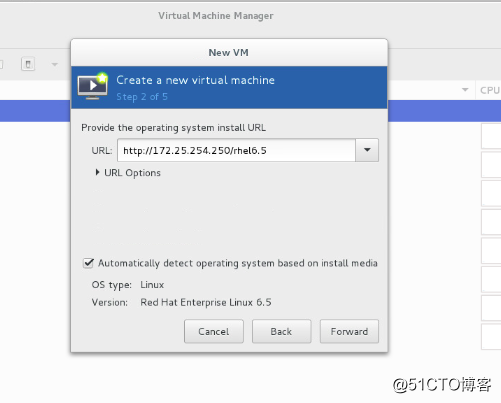Click into the install URL text field

click(236, 150)
